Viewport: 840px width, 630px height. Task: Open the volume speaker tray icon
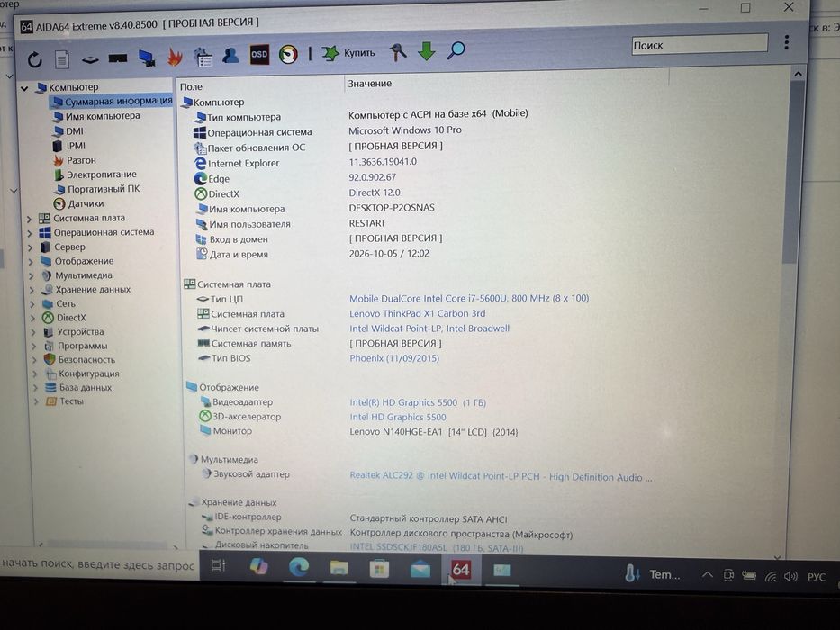click(x=790, y=576)
